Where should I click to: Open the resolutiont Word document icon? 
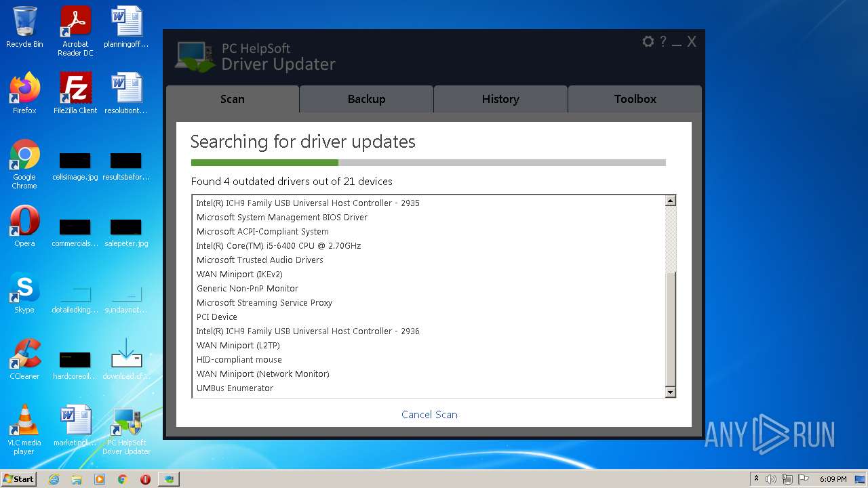pos(126,94)
